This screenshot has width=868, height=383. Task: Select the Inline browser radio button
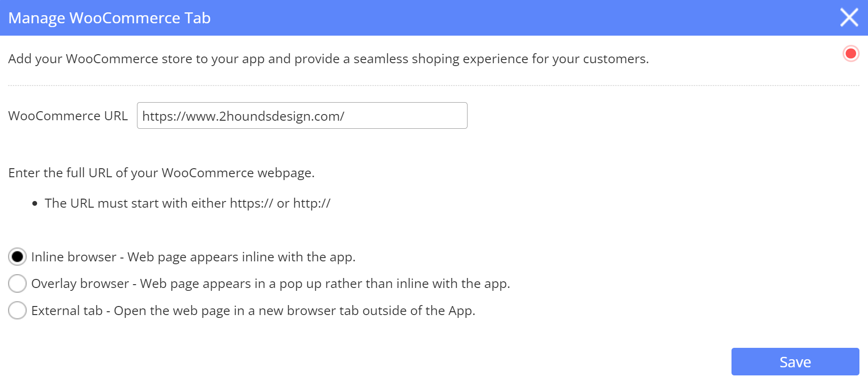point(17,257)
